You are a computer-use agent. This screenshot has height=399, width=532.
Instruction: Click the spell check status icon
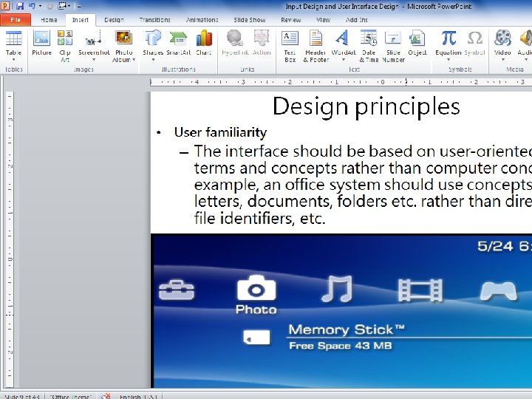[x=106, y=396]
